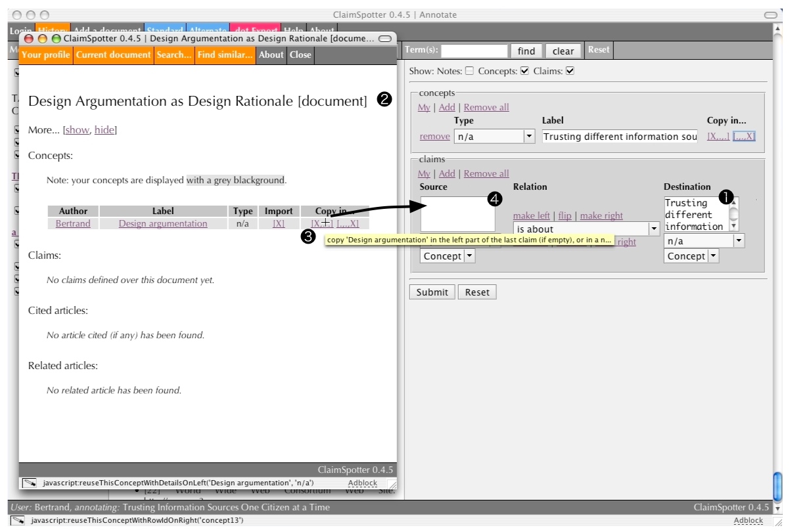Click Reset button beside Submit
This screenshot has width=790, height=532.
pos(477,292)
